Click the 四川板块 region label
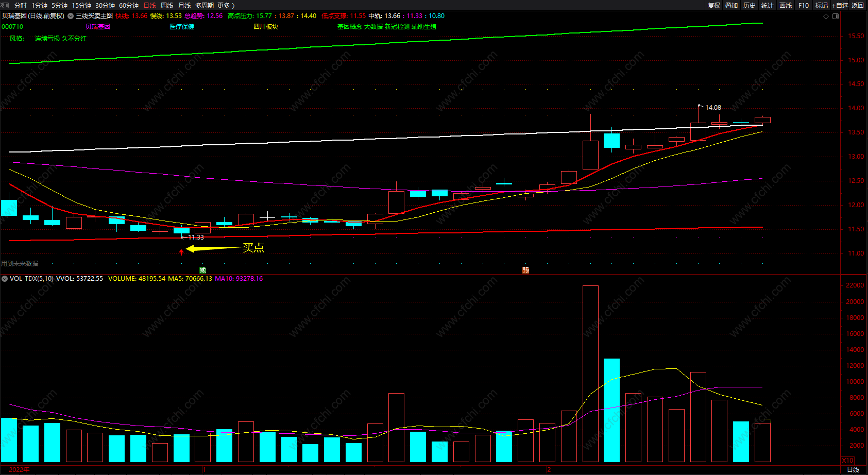868x475 pixels. [x=266, y=27]
